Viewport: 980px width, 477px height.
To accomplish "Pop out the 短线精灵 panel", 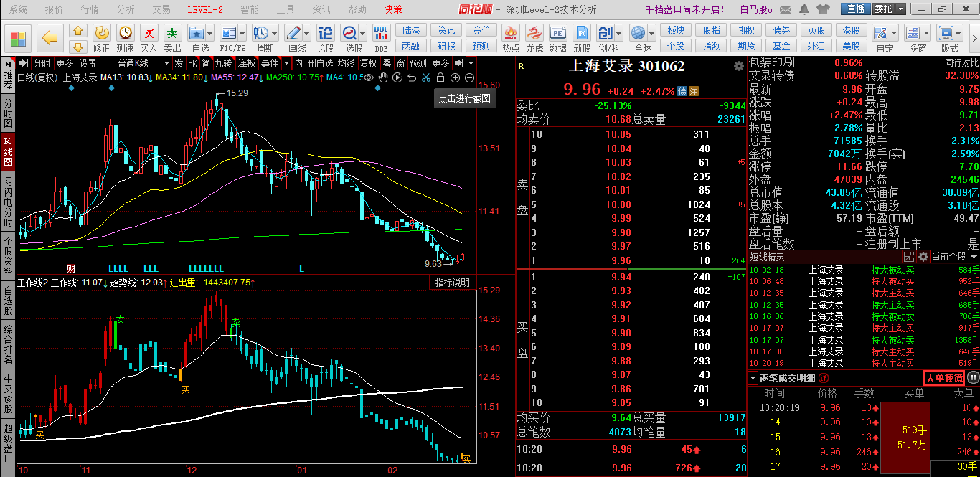I will coord(909,256).
